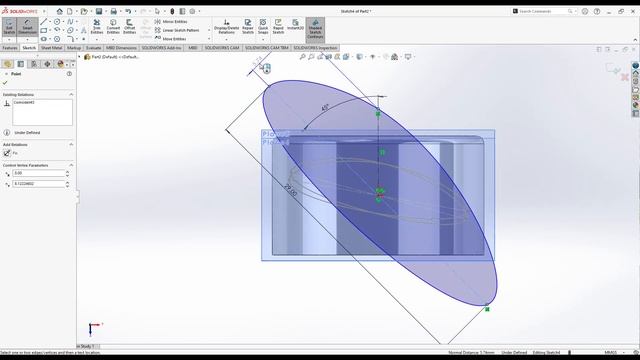
Task: Switch to the Markup tab
Action: [74, 48]
